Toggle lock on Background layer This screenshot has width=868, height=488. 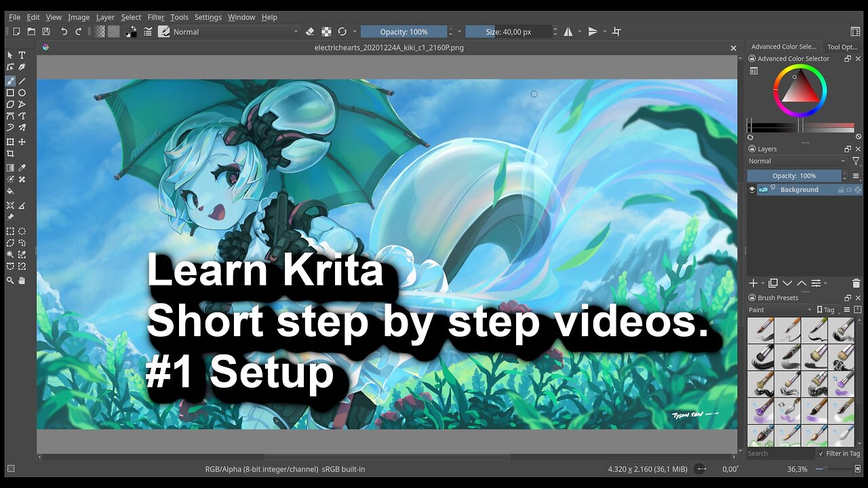(842, 190)
